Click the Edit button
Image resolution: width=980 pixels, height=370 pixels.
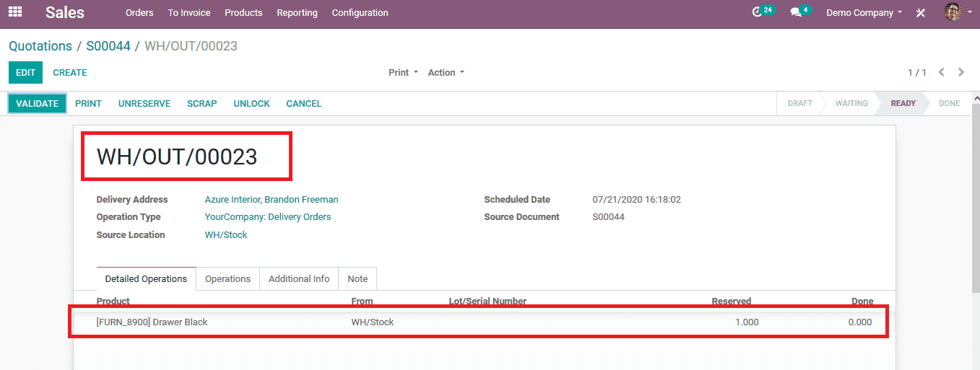coord(26,73)
